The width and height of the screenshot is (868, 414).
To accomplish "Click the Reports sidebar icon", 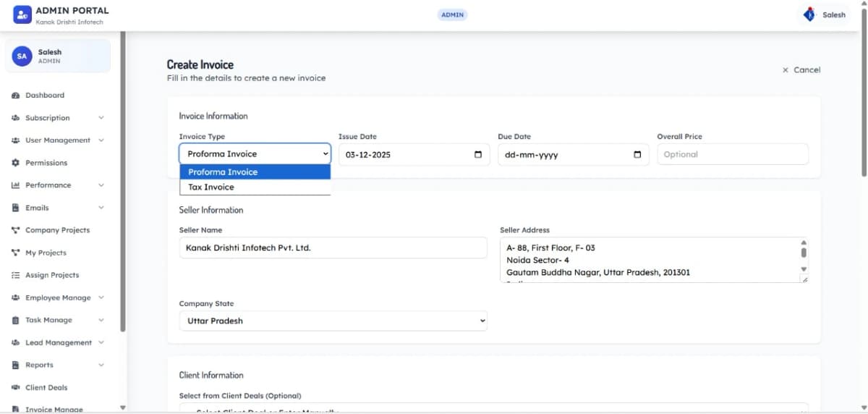I will 15,365.
